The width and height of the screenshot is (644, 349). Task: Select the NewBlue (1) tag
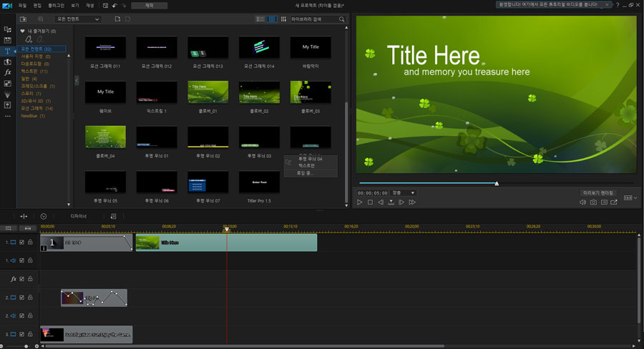click(33, 116)
